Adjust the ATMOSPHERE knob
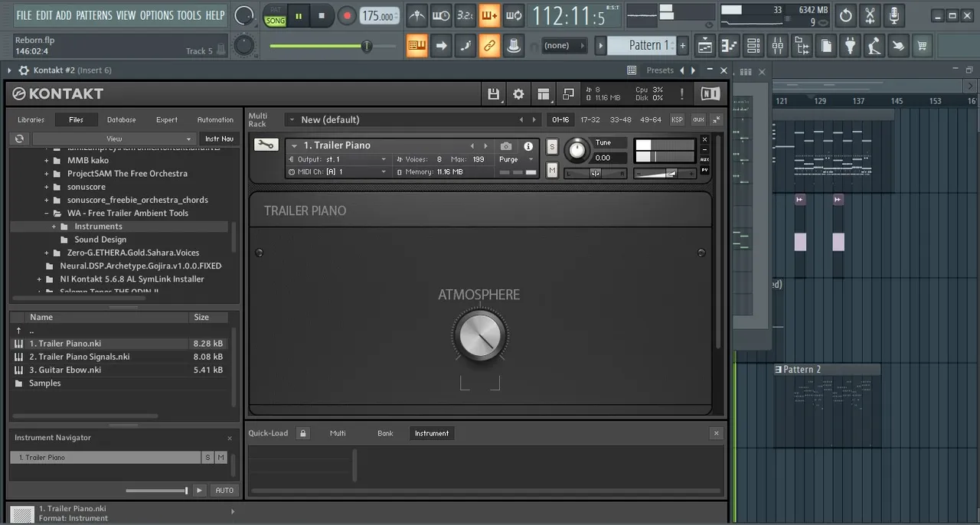Viewport: 980px width, 525px height. coord(479,335)
